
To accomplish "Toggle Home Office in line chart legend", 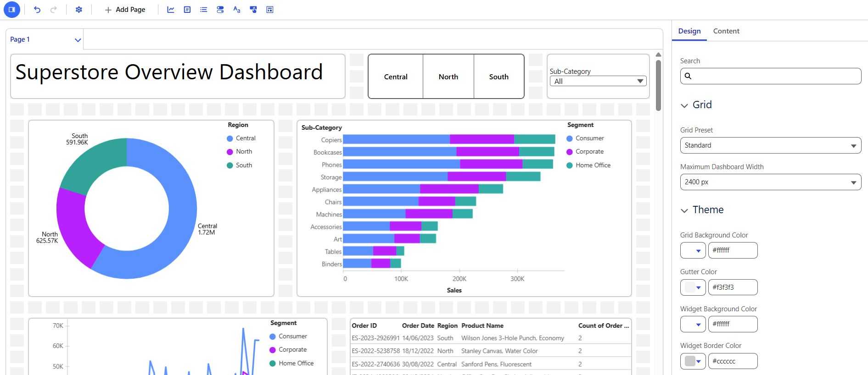I will pos(291,364).
